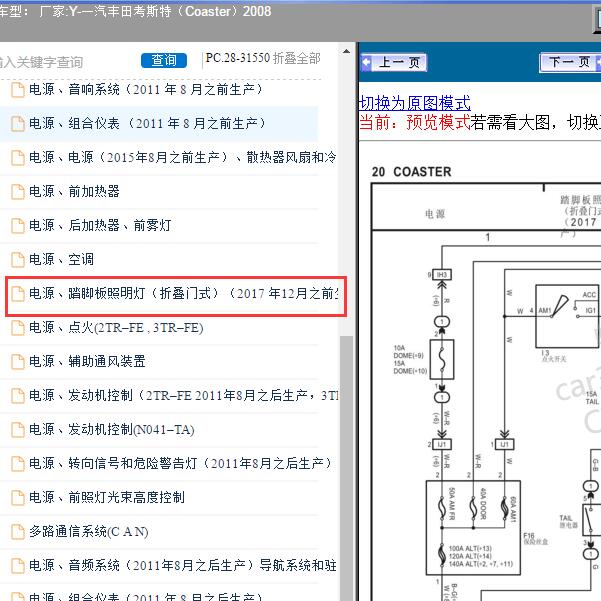Click the scroll-up arrow of the list scrollbar

(346, 51)
